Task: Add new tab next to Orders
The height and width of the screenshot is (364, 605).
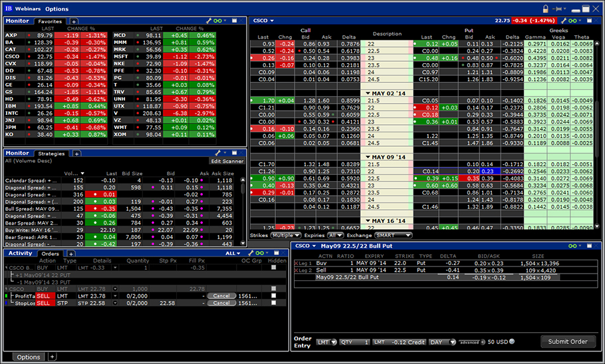Action: coord(71,254)
